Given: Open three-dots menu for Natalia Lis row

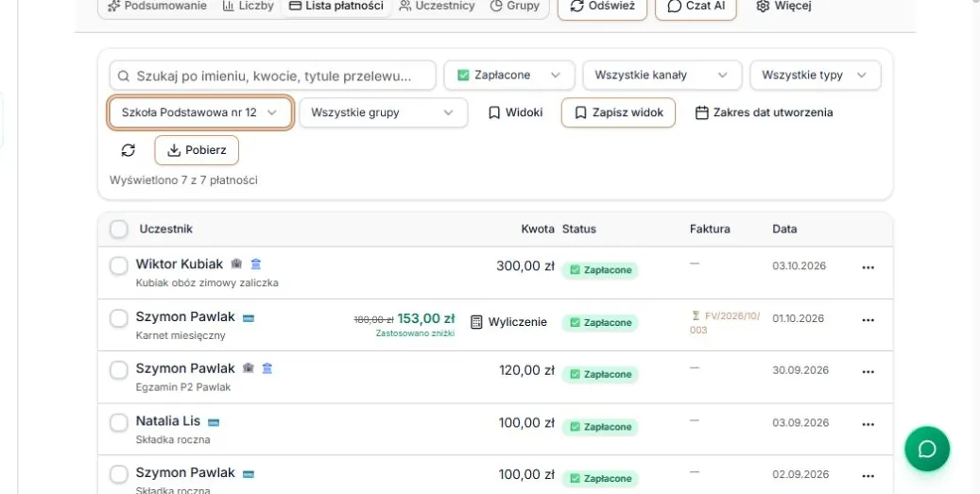Looking at the screenshot, I should (x=868, y=424).
